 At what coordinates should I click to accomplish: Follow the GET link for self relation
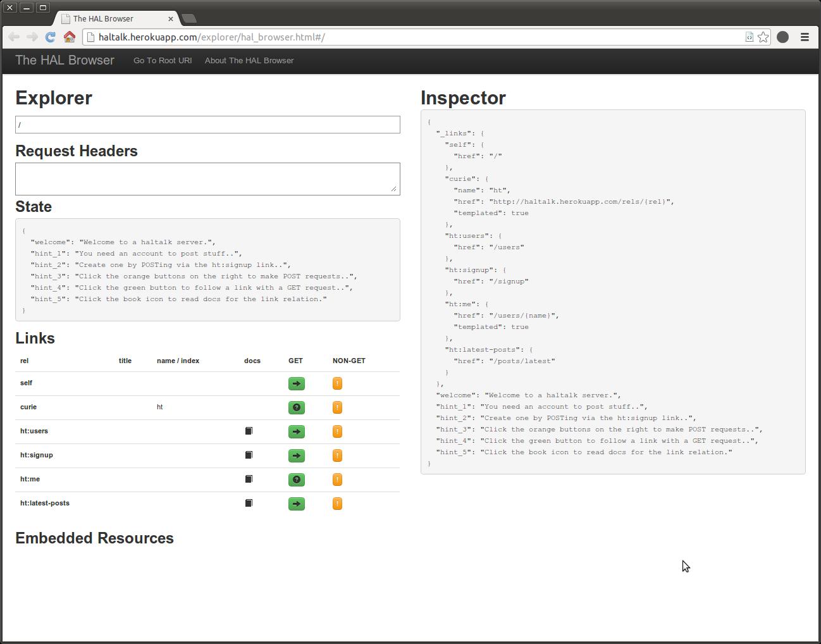[296, 383]
